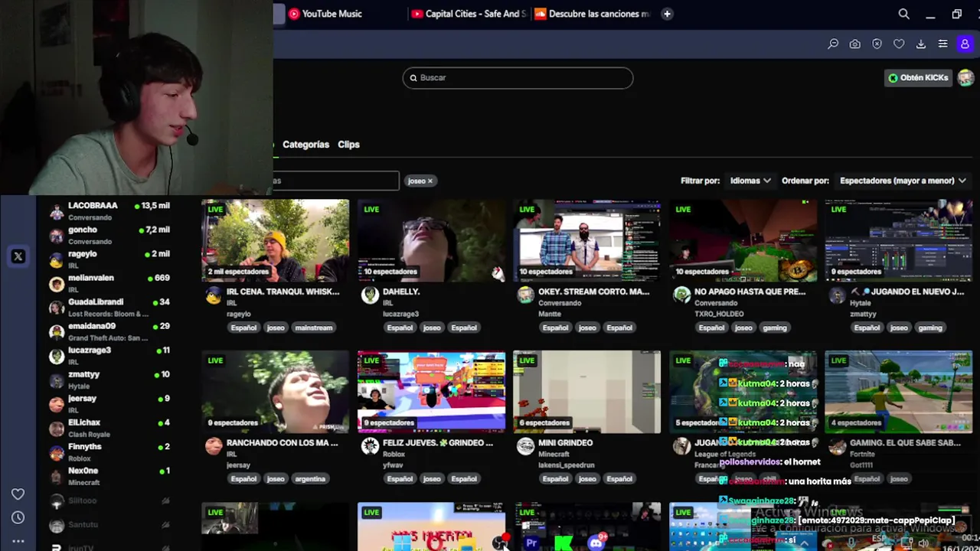Click Hytale category under JUGANDO EL NUEVO
980x551 pixels.
(x=861, y=303)
